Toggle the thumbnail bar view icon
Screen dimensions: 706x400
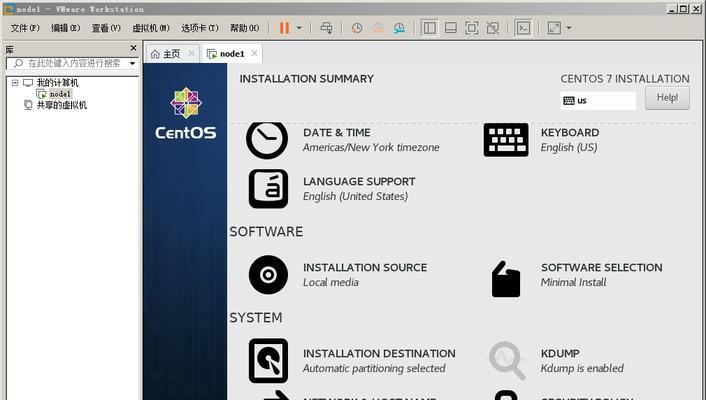pyautogui.click(x=451, y=28)
